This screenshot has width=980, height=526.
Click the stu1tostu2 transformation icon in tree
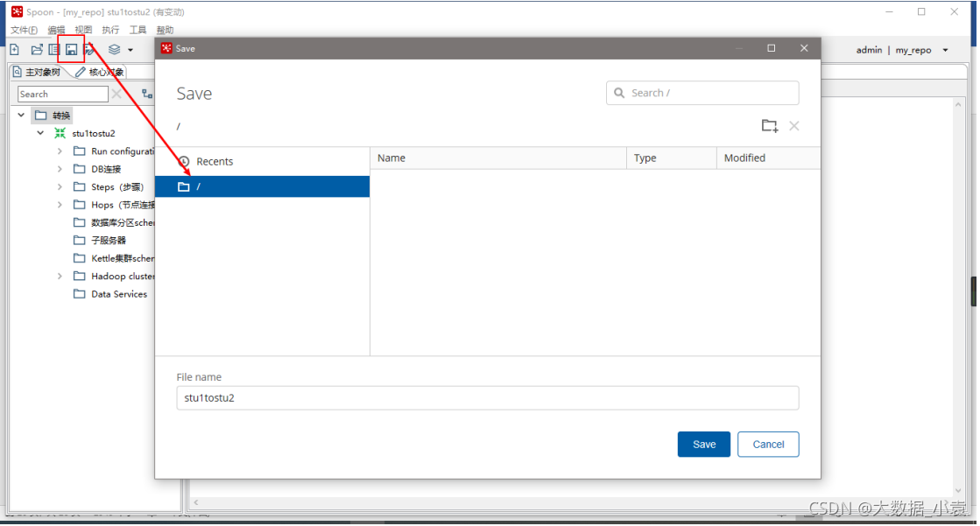click(60, 133)
